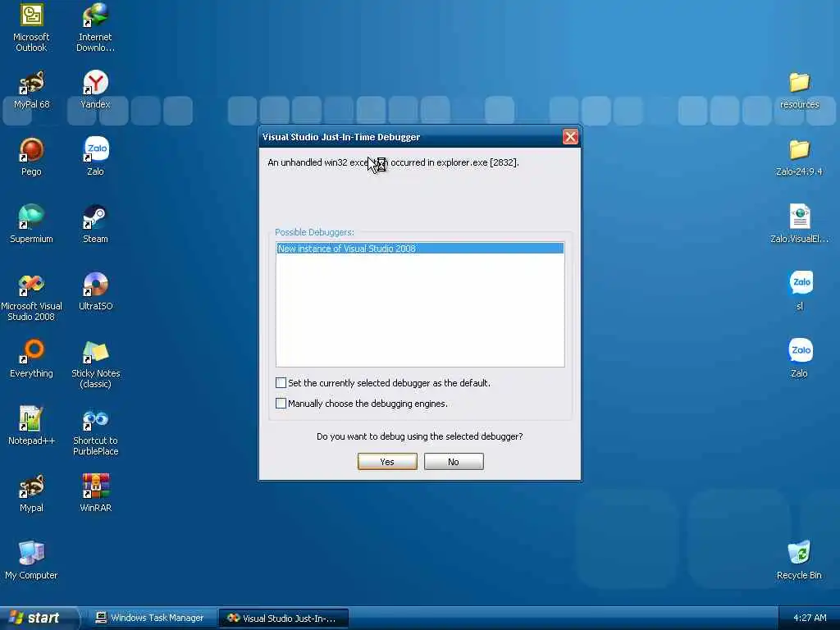840x630 pixels.
Task: Open the Windows start menu
Action: (38, 619)
